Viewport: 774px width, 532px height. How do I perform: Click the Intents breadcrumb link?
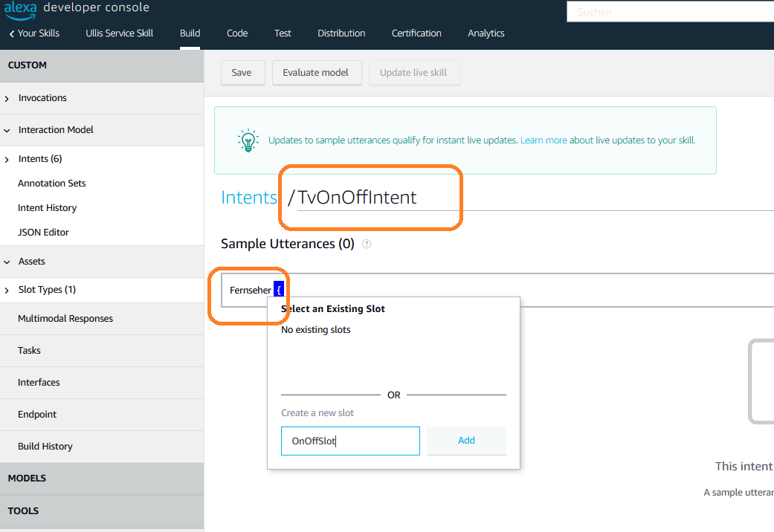click(249, 198)
